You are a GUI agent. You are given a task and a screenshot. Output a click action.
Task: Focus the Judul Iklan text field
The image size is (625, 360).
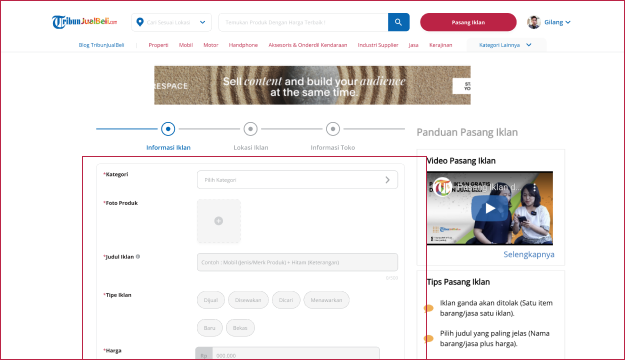point(297,262)
